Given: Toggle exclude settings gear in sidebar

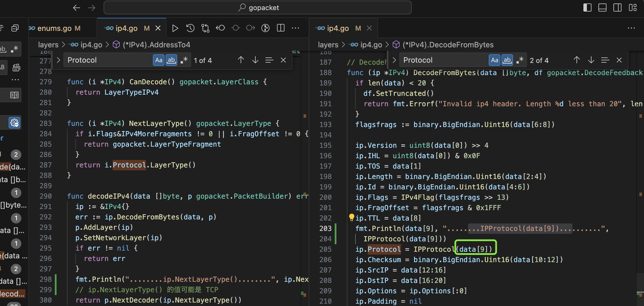Looking at the screenshot, I should coord(14,123).
